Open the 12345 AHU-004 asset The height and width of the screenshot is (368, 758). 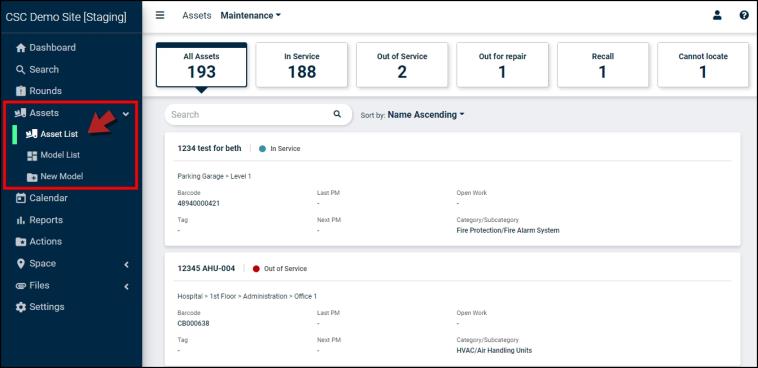point(206,268)
